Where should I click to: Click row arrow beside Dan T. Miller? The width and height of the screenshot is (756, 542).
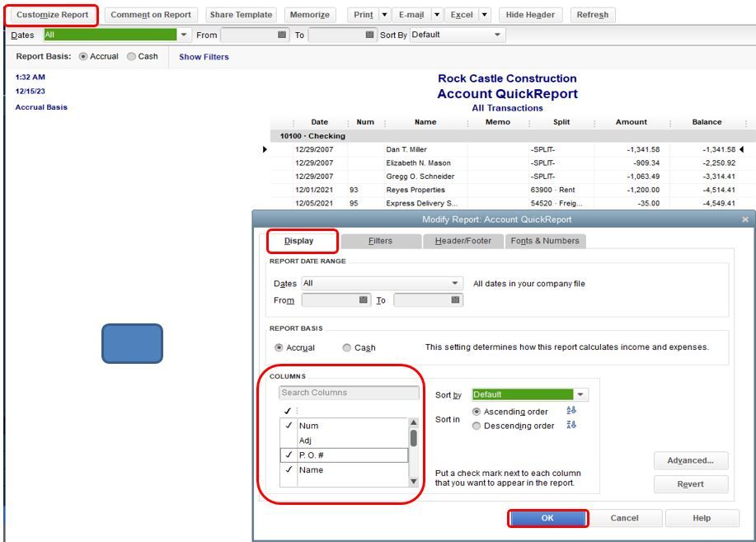point(265,149)
